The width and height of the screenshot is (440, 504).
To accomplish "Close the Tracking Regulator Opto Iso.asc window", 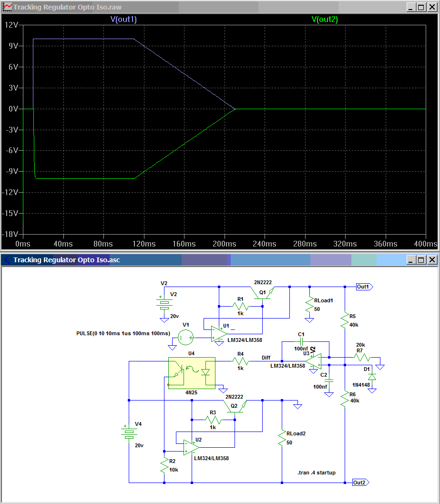I will [x=432, y=260].
